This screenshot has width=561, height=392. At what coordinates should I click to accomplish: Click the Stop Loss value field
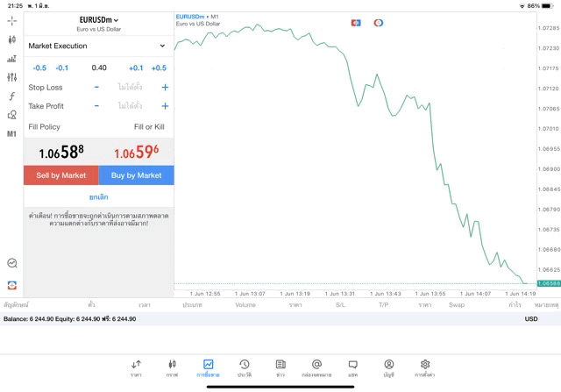click(x=130, y=87)
